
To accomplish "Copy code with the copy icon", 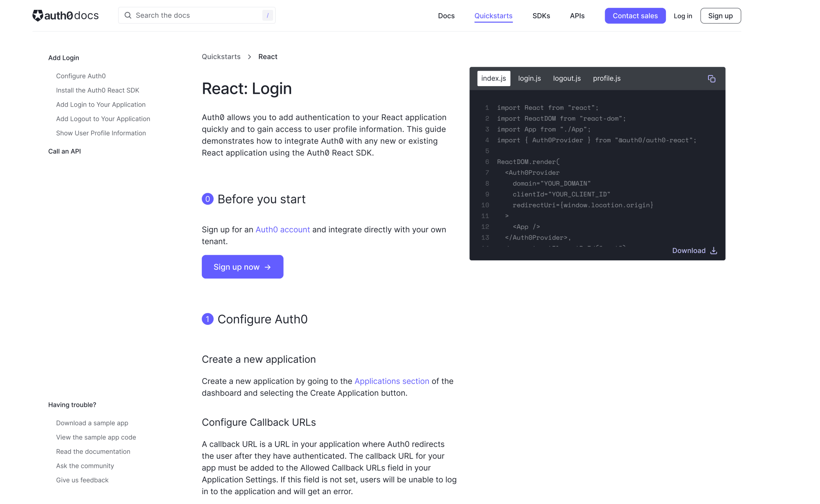I will click(x=712, y=79).
